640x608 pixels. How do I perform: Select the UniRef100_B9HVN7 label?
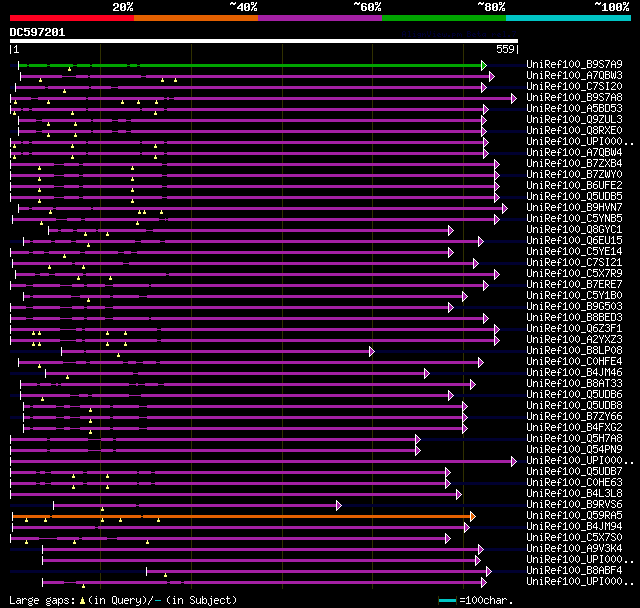[574, 207]
